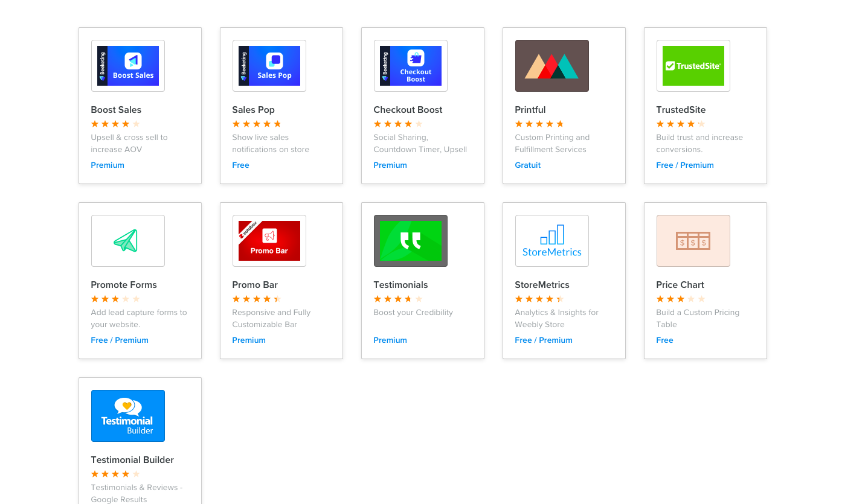
Task: Click the Testimonial Builder star rating
Action: pyautogui.click(x=115, y=474)
